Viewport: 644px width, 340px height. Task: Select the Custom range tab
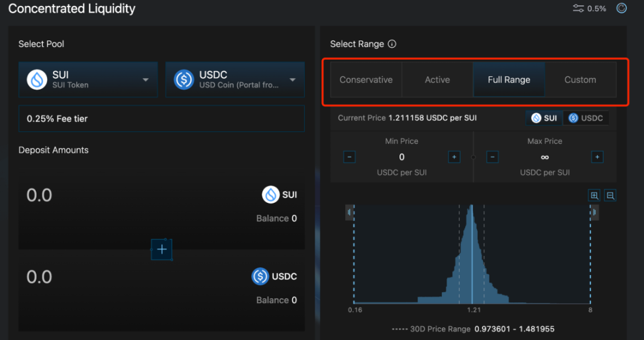point(580,80)
